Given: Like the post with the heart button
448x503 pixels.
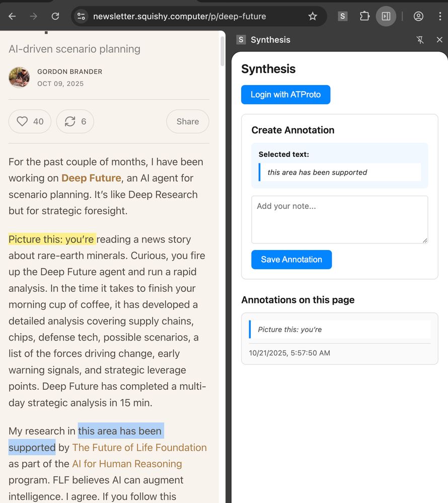Looking at the screenshot, I should coord(30,121).
